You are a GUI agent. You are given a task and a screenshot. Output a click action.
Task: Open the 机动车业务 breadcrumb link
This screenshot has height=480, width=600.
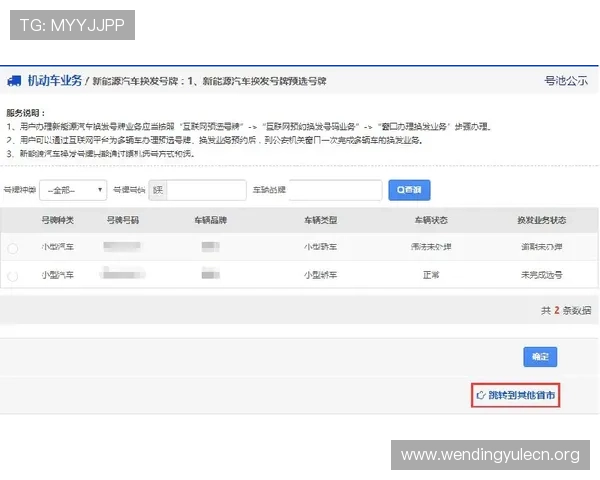pyautogui.click(x=55, y=81)
